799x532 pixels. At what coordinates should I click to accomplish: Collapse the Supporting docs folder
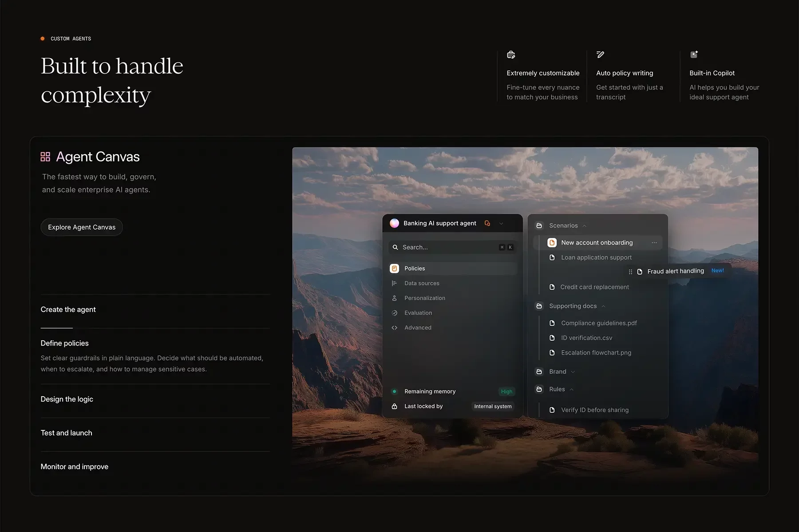coord(603,306)
